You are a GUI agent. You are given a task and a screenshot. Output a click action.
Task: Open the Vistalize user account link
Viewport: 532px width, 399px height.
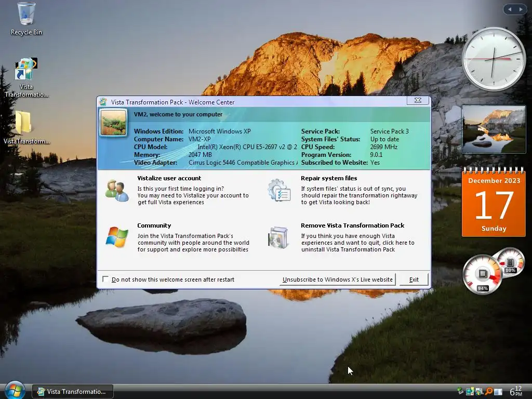pos(169,178)
